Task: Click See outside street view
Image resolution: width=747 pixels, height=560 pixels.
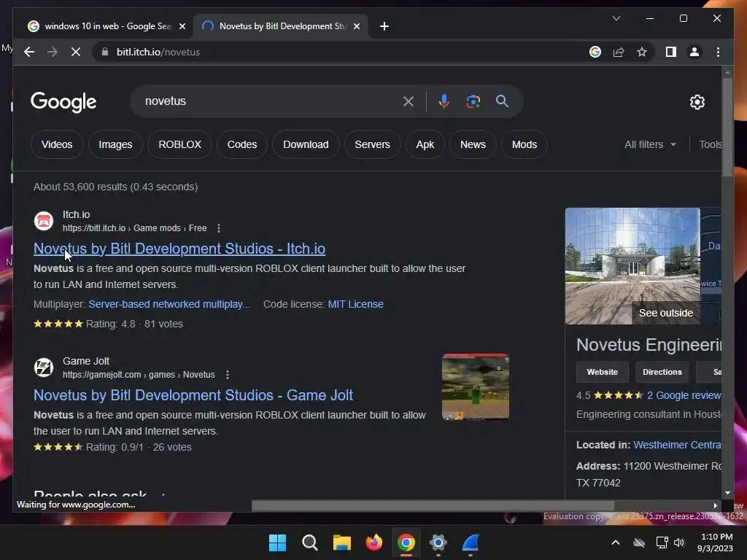Action: point(665,313)
